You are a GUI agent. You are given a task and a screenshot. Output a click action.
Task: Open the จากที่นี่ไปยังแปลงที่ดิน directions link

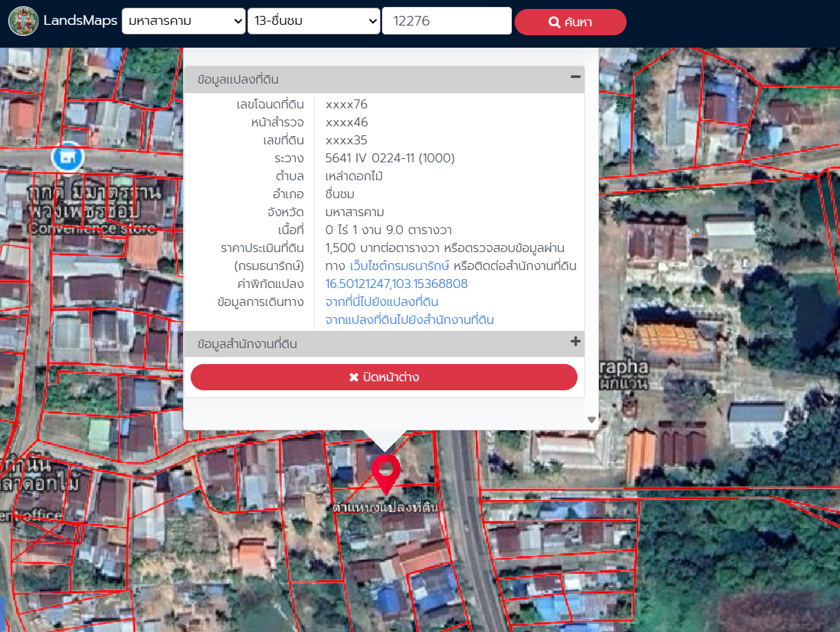click(381, 302)
